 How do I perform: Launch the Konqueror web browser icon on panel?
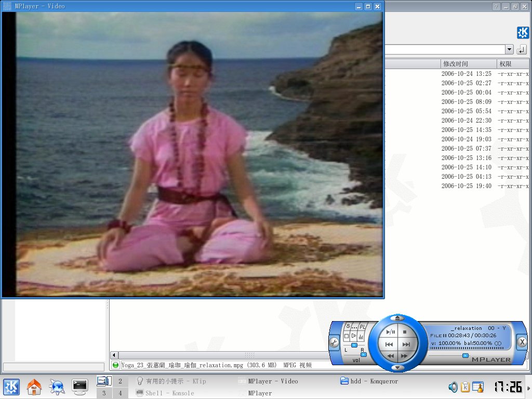(x=57, y=387)
